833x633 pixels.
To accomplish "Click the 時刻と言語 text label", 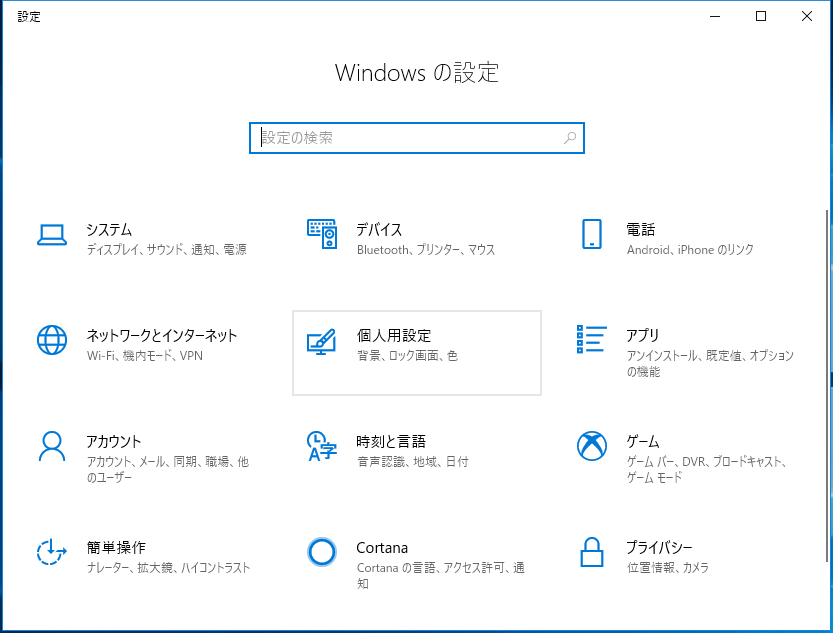I will point(392,441).
